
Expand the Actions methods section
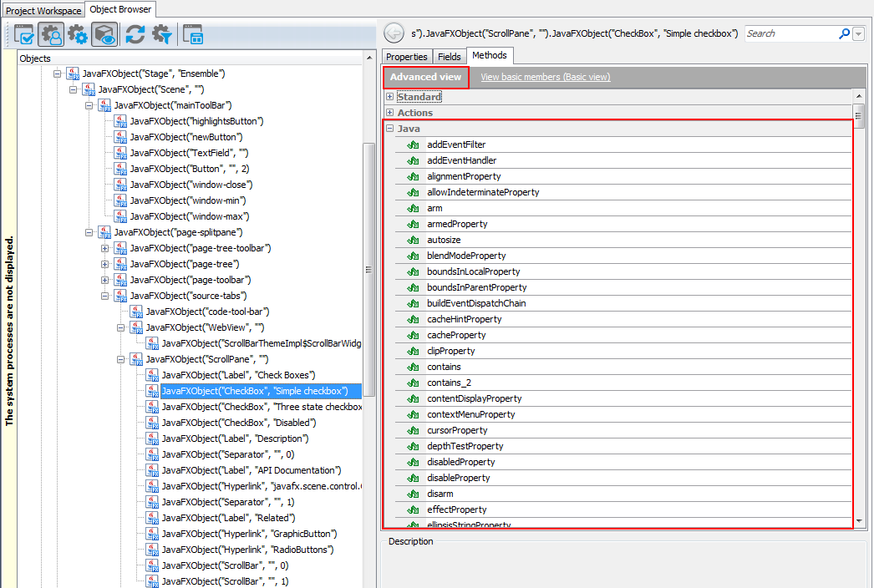coord(389,112)
